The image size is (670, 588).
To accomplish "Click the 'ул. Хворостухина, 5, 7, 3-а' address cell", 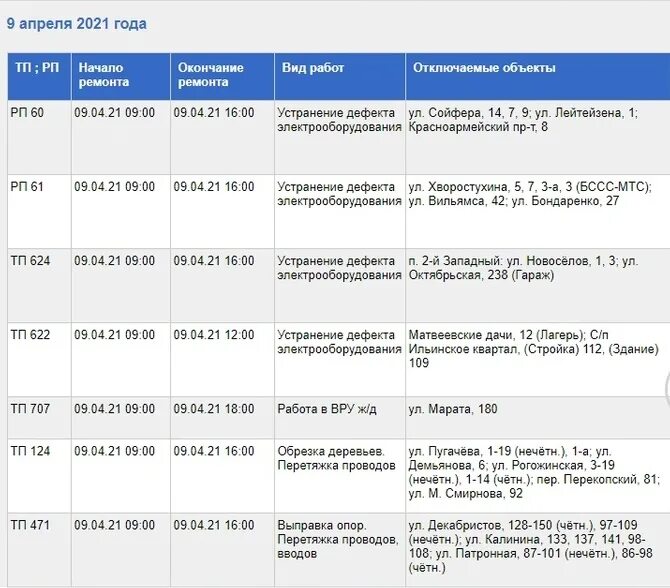I will coord(538,211).
